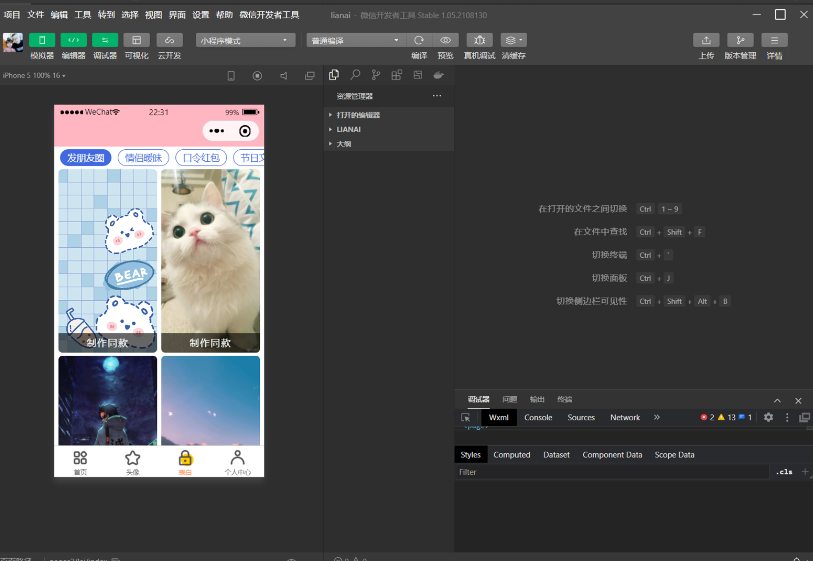The height and width of the screenshot is (561, 813).
Task: Click the 编译 (compile) refresh icon
Action: 419,40
